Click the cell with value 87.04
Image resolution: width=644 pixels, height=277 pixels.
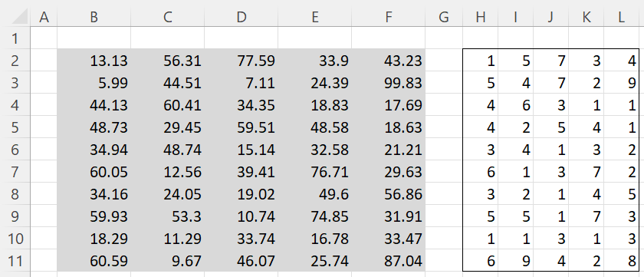389,260
